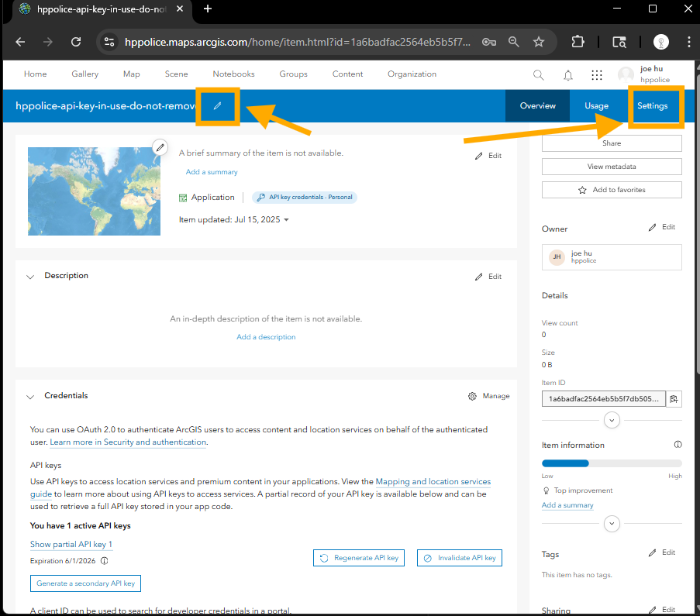
Task: Go to the Content page
Action: click(x=347, y=74)
